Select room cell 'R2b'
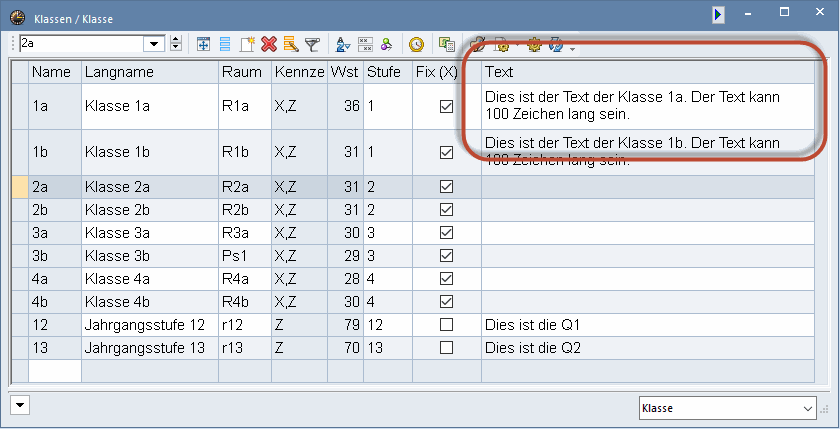 [245, 209]
